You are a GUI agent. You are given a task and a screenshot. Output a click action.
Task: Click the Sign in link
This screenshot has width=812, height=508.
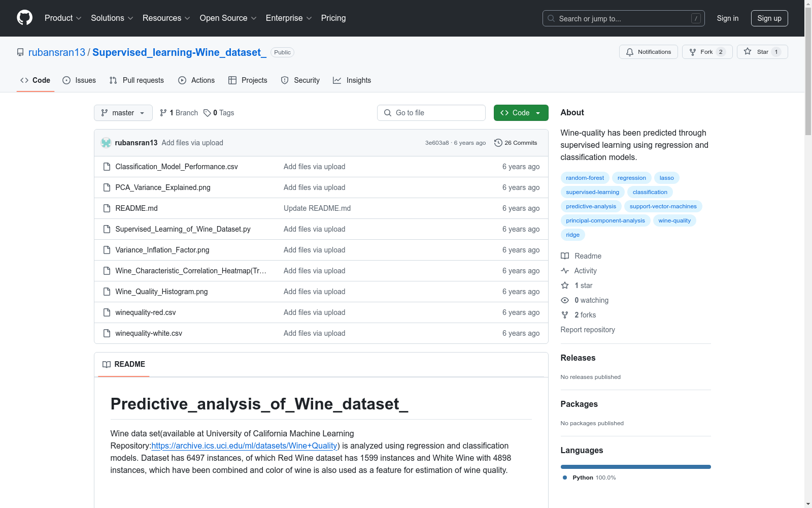coord(728,18)
